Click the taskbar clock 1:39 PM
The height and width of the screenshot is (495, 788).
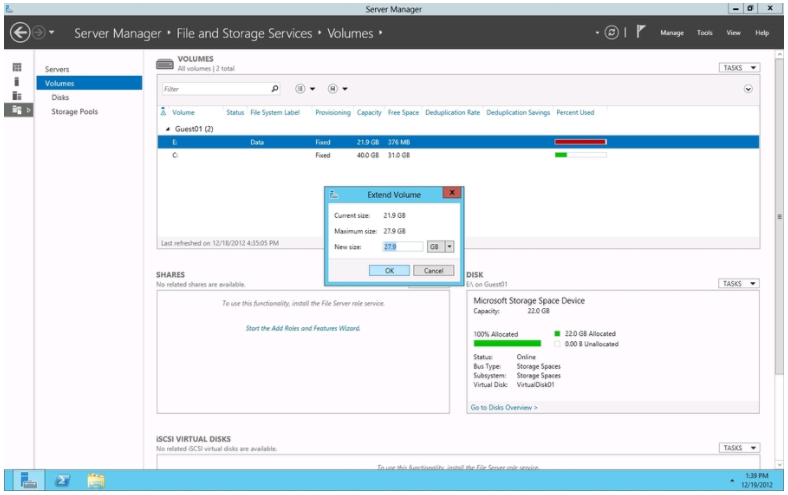[756, 475]
